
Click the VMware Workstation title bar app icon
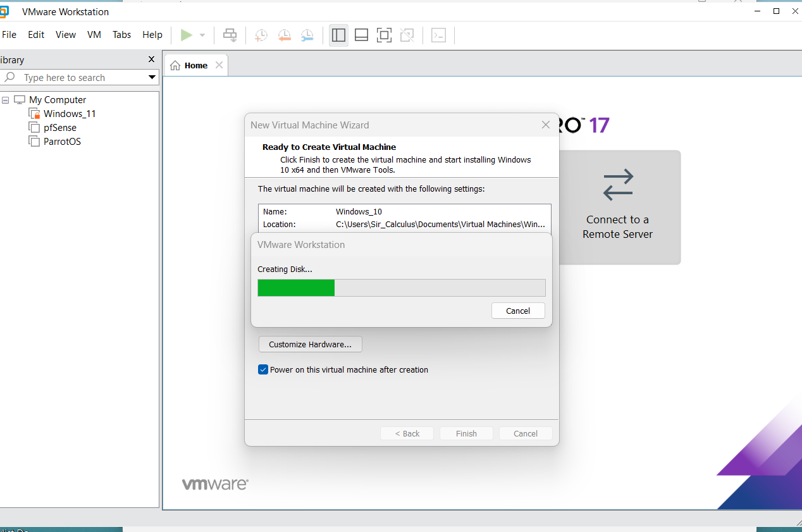click(x=4, y=11)
